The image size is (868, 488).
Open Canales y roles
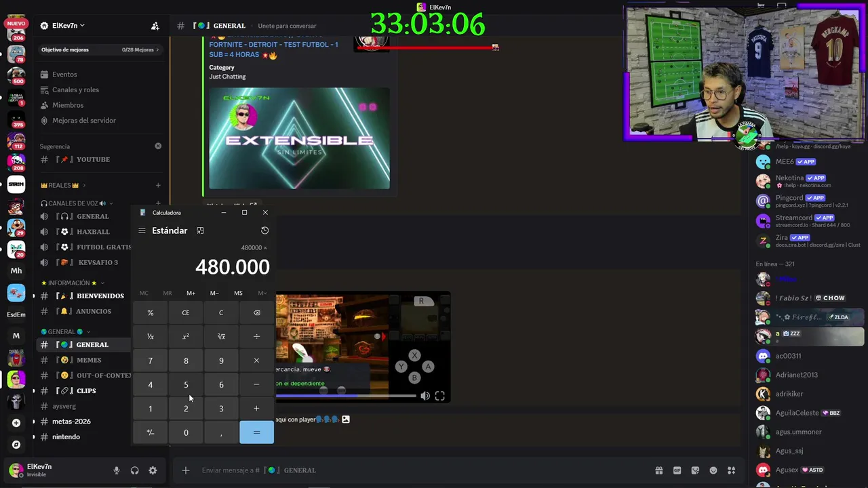point(75,89)
